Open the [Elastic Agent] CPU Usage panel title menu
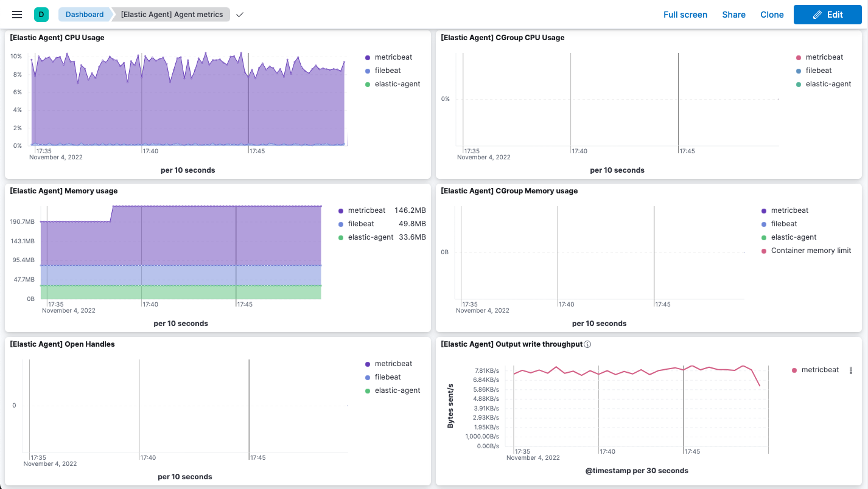The height and width of the screenshot is (489, 868). (x=58, y=37)
